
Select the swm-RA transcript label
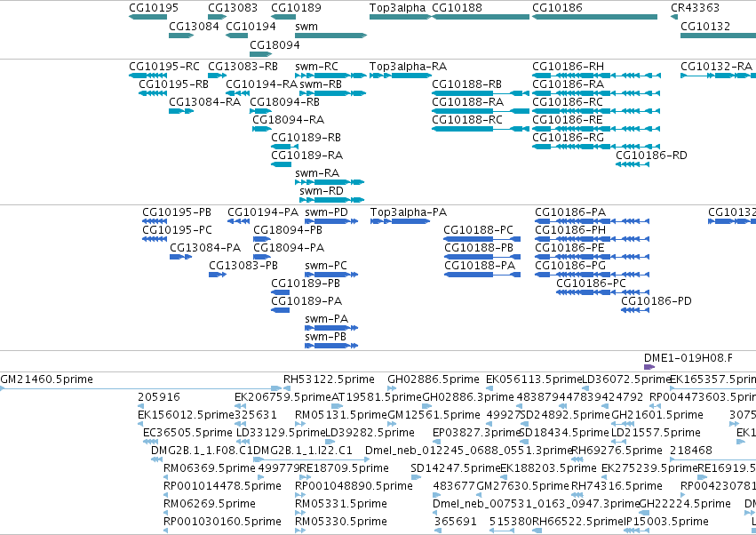click(317, 173)
